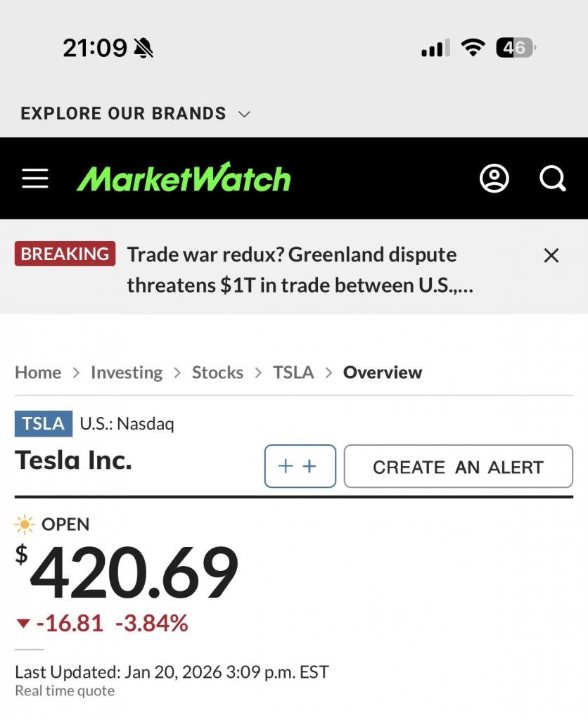The image size is (588, 720).
Task: Navigate to Stocks breadcrumb
Action: coord(217,373)
